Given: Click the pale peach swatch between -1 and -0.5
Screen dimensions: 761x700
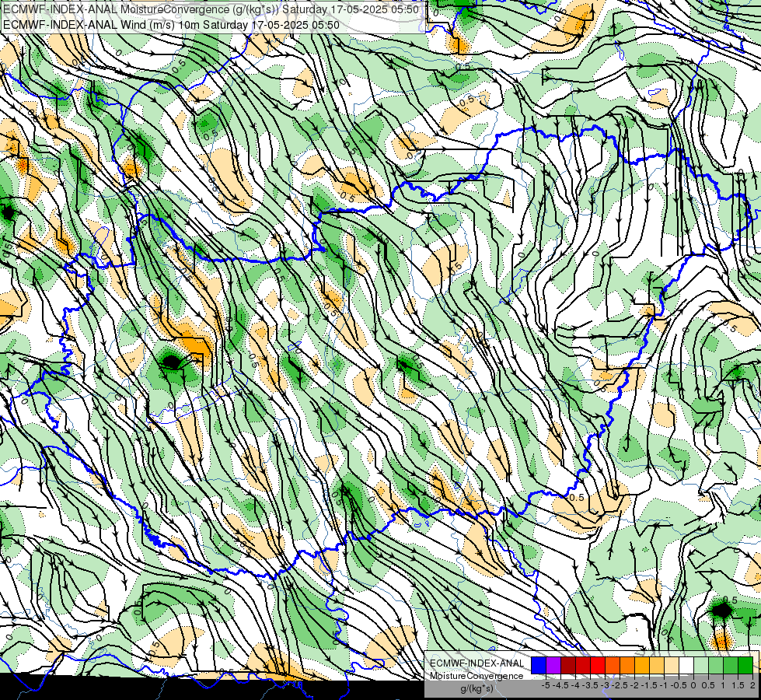Looking at the screenshot, I should tap(672, 665).
